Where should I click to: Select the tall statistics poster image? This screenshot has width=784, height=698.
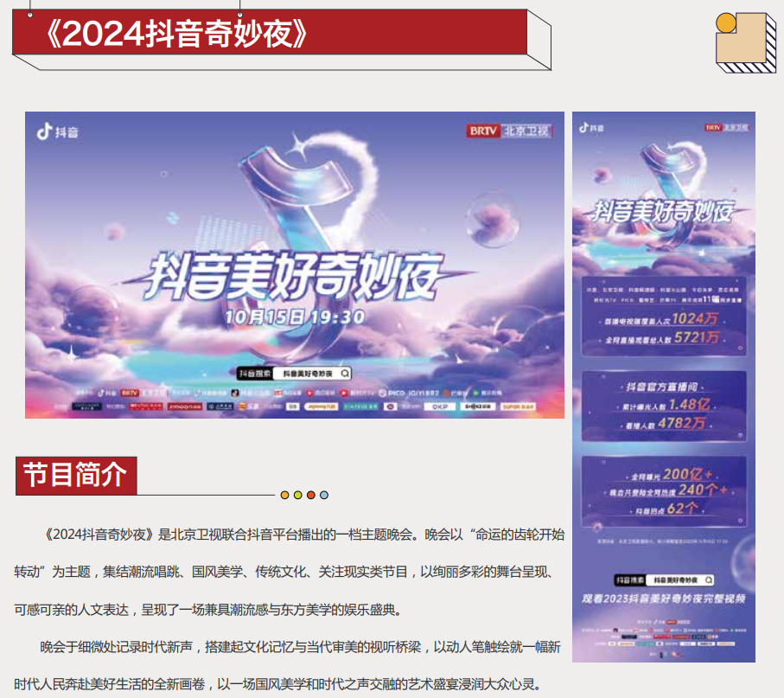pyautogui.click(x=664, y=387)
